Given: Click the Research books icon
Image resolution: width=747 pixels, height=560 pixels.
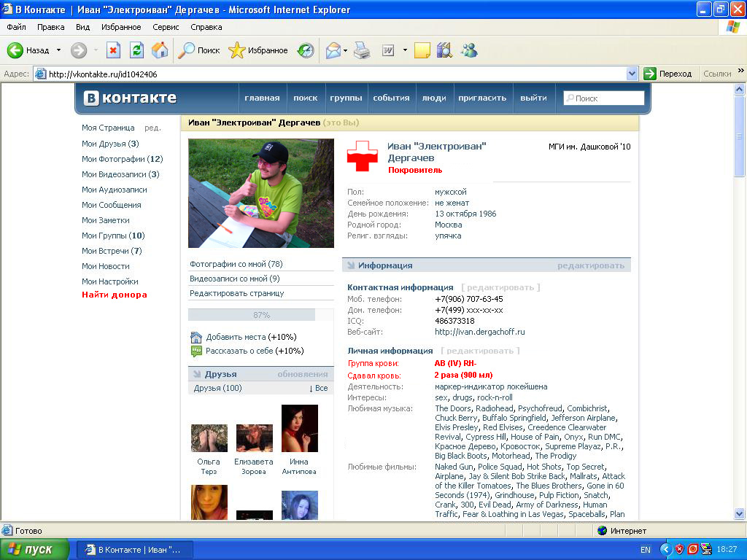Looking at the screenshot, I should pyautogui.click(x=444, y=50).
